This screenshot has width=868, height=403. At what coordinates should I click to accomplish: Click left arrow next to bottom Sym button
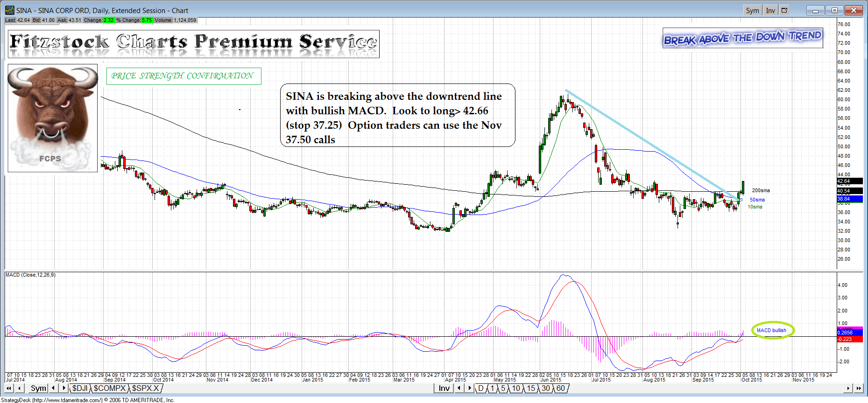pyautogui.click(x=53, y=388)
